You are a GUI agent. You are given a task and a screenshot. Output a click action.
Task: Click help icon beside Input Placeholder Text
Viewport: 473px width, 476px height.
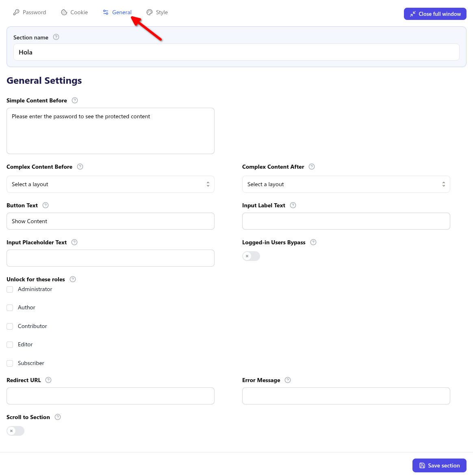74,242
